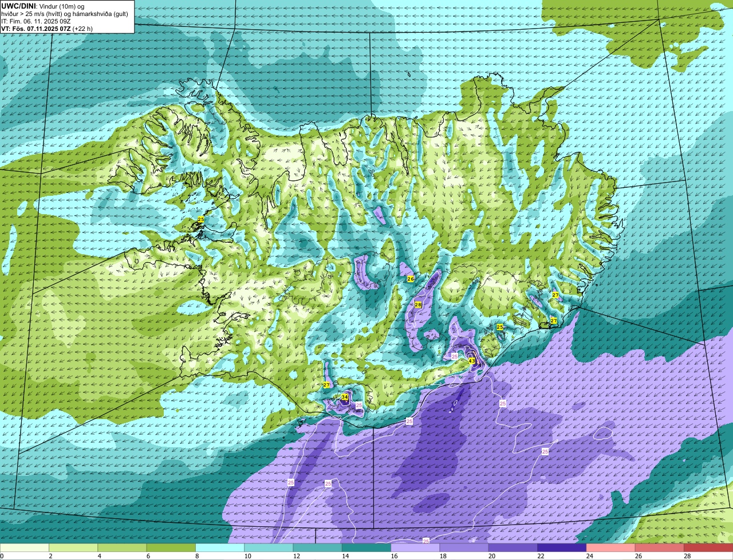Click the legend scale label '2'

(50, 555)
